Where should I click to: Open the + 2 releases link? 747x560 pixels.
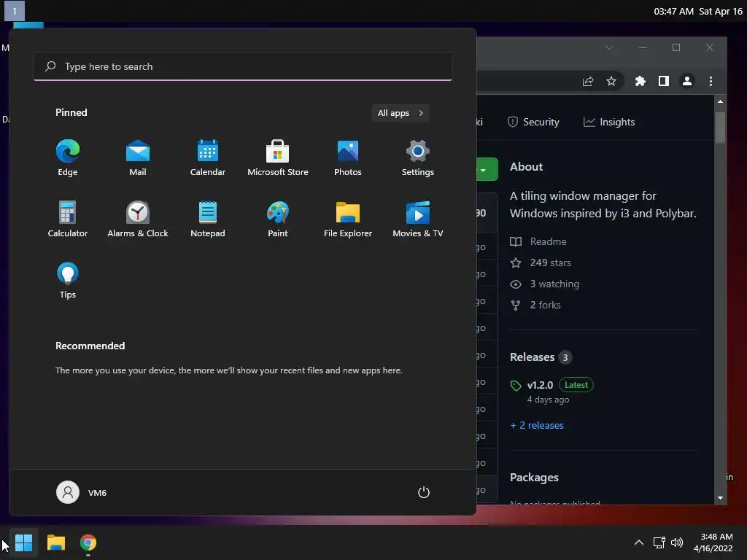click(x=537, y=425)
